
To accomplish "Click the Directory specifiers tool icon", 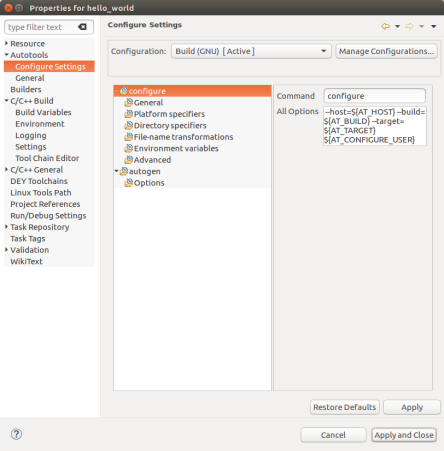I will [129, 126].
